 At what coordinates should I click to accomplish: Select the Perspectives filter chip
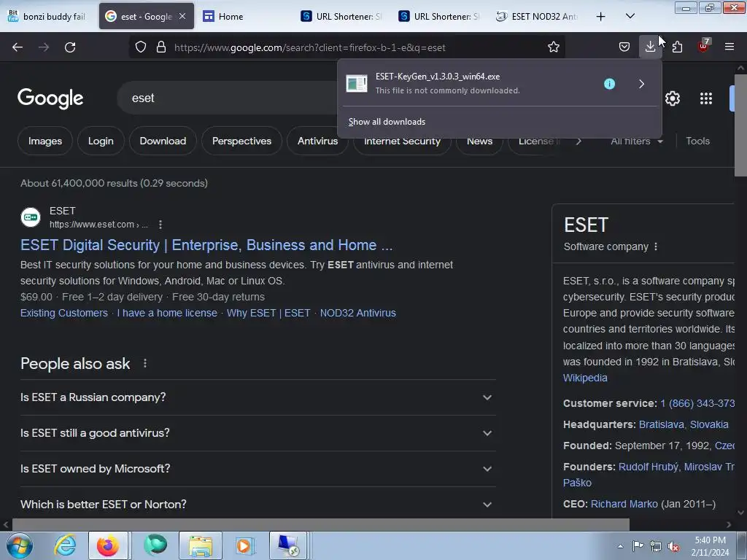point(241,141)
